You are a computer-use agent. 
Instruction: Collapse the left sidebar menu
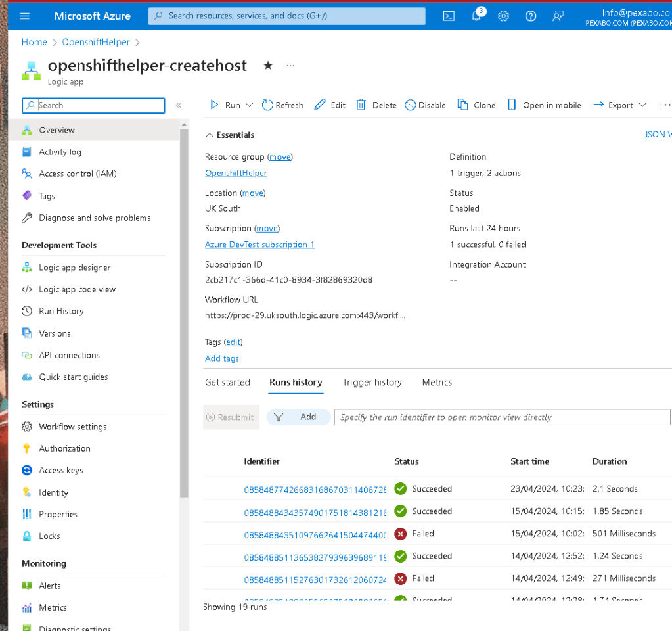(179, 105)
